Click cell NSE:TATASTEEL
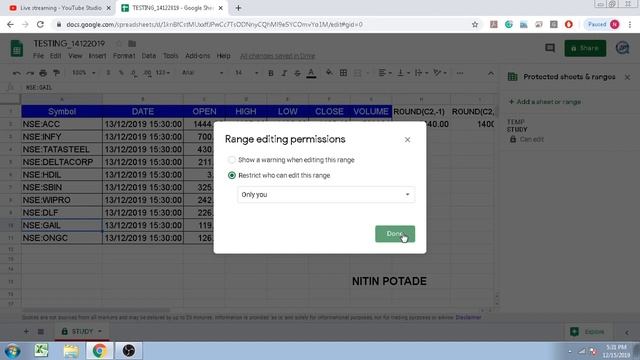640x360 pixels. [62, 149]
